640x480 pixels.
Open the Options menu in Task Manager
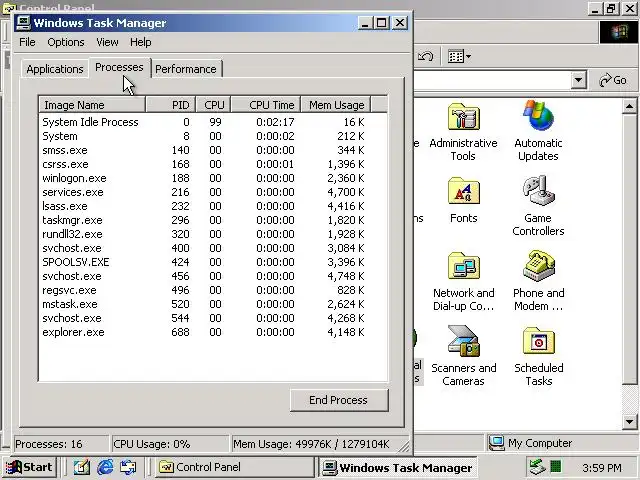coord(66,42)
